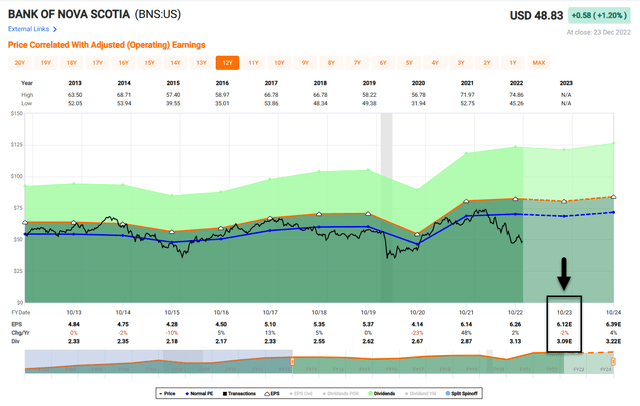This screenshot has height=406, width=640.
Task: Select the 14Y time range
Action: (x=176, y=63)
